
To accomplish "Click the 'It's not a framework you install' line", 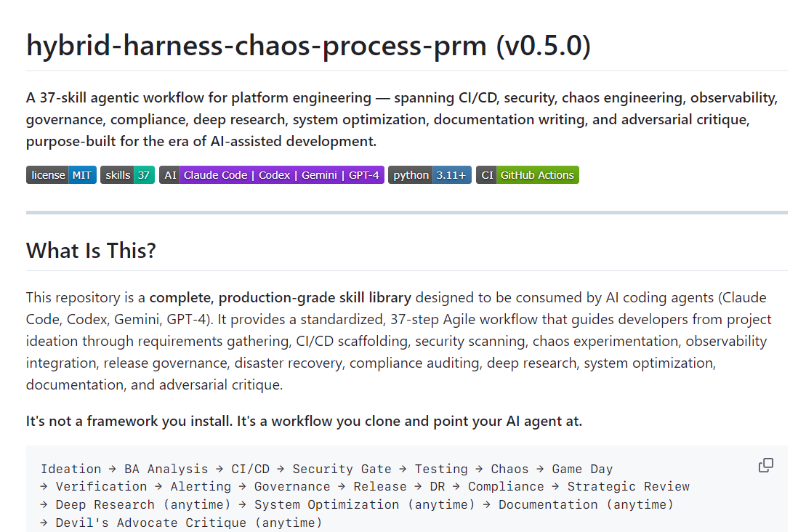I will click(304, 421).
